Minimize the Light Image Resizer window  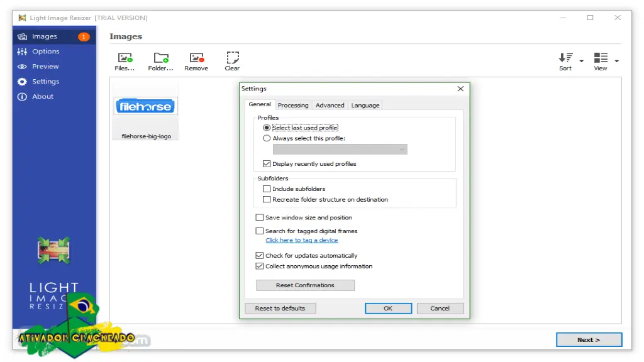point(563,18)
